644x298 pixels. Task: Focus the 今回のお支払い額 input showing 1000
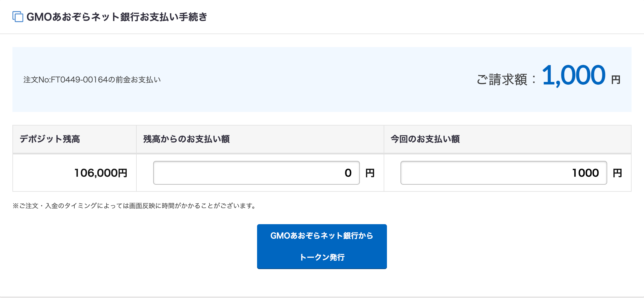(x=504, y=173)
